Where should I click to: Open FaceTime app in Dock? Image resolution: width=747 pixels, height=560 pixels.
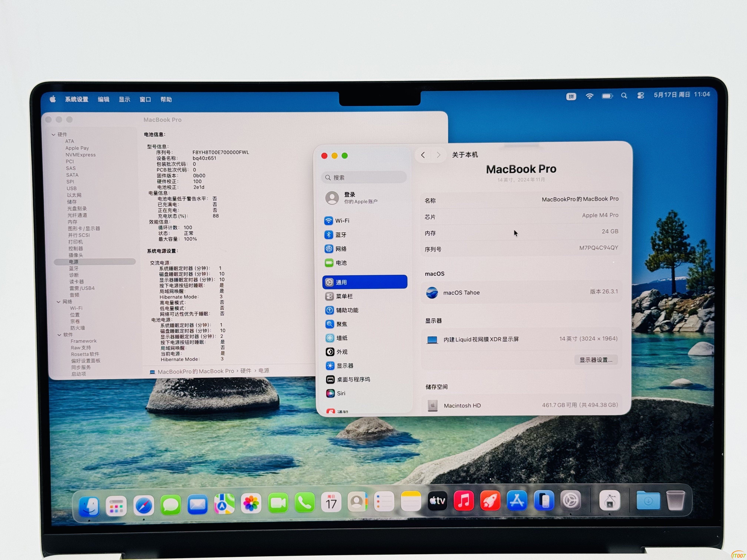click(x=278, y=503)
